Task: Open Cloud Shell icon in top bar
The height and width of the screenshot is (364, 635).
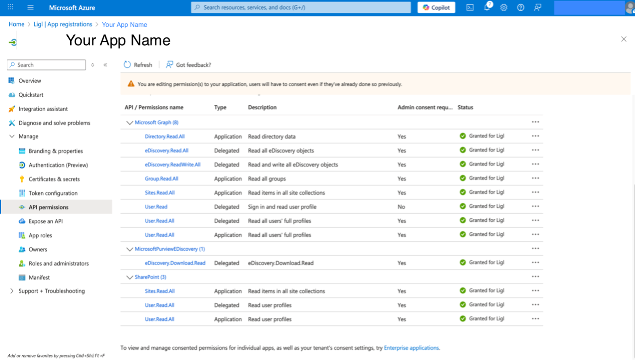Action: click(470, 7)
